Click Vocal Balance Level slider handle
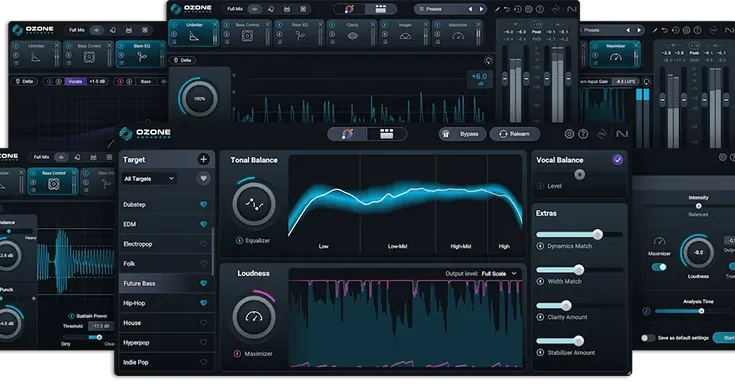The image size is (735, 384). pyautogui.click(x=579, y=174)
